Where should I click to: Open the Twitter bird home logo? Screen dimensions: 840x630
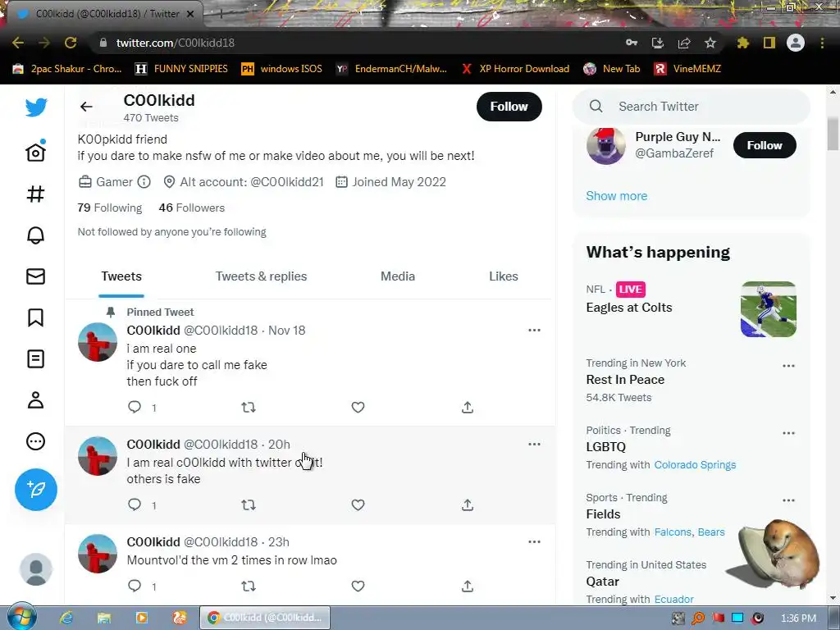tap(36, 107)
